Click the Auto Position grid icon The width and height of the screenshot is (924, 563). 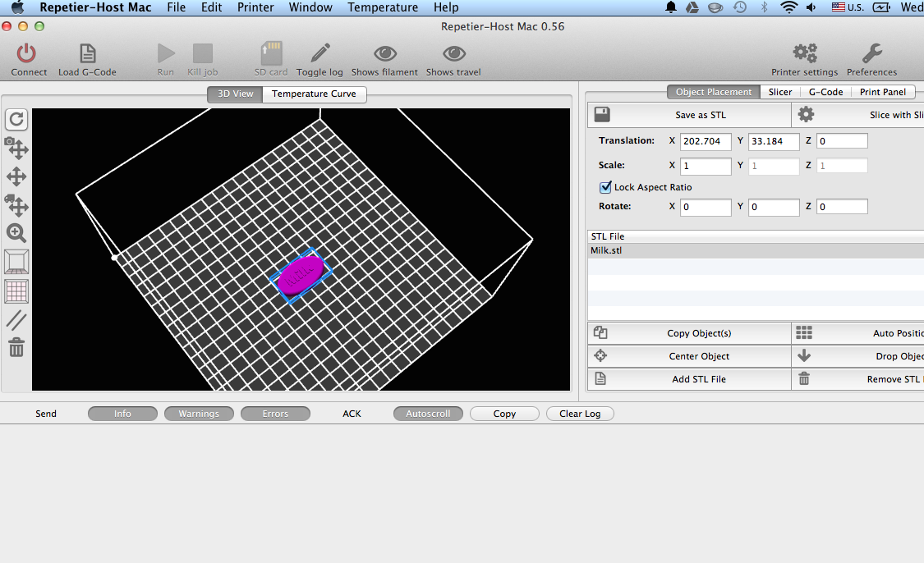click(x=804, y=332)
